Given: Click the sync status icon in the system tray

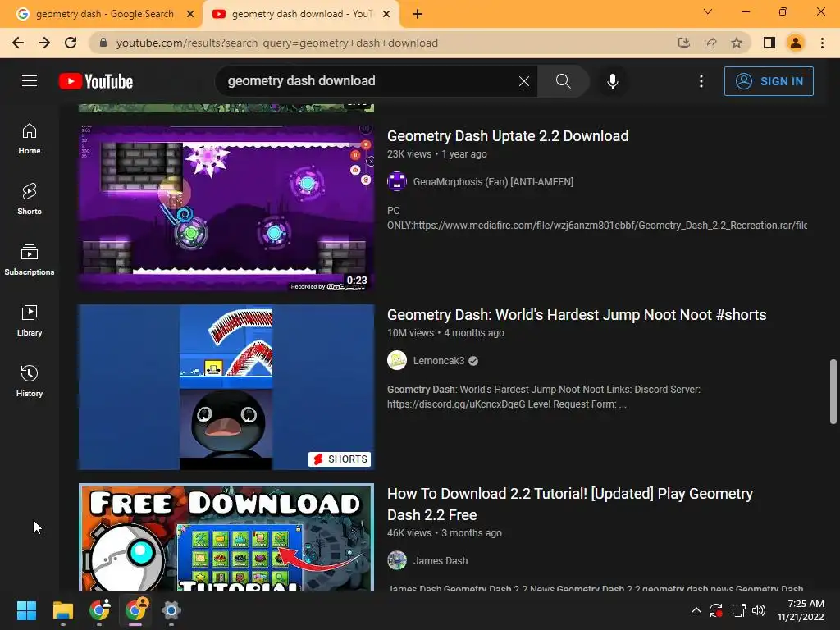Looking at the screenshot, I should point(715,610).
